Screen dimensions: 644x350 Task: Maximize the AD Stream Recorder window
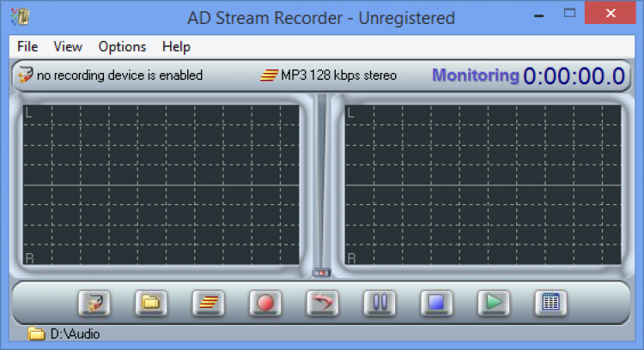[569, 14]
